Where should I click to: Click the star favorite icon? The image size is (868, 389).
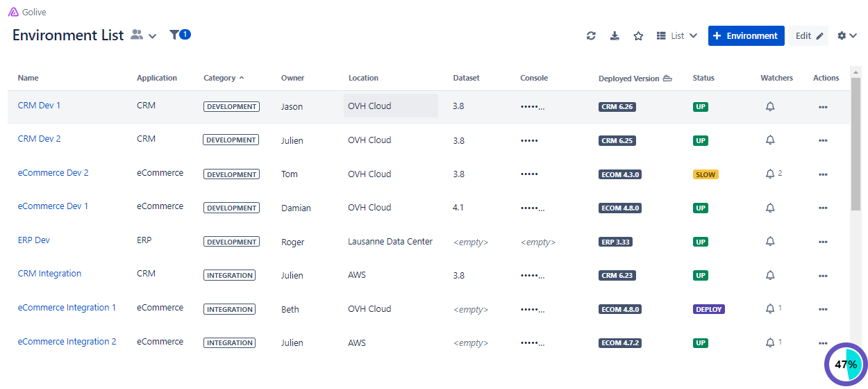tap(638, 36)
